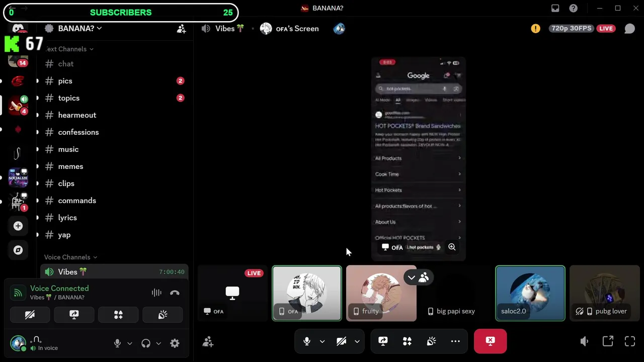Open the clips channel

point(114,184)
